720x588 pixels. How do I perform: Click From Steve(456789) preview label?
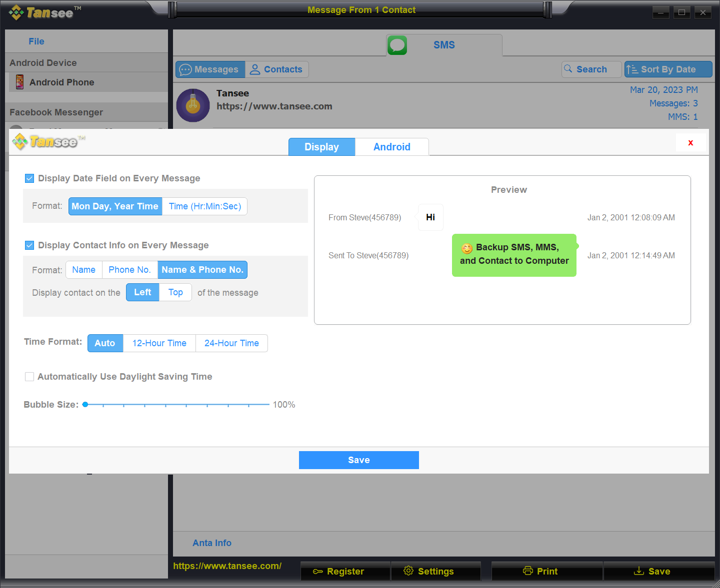364,218
